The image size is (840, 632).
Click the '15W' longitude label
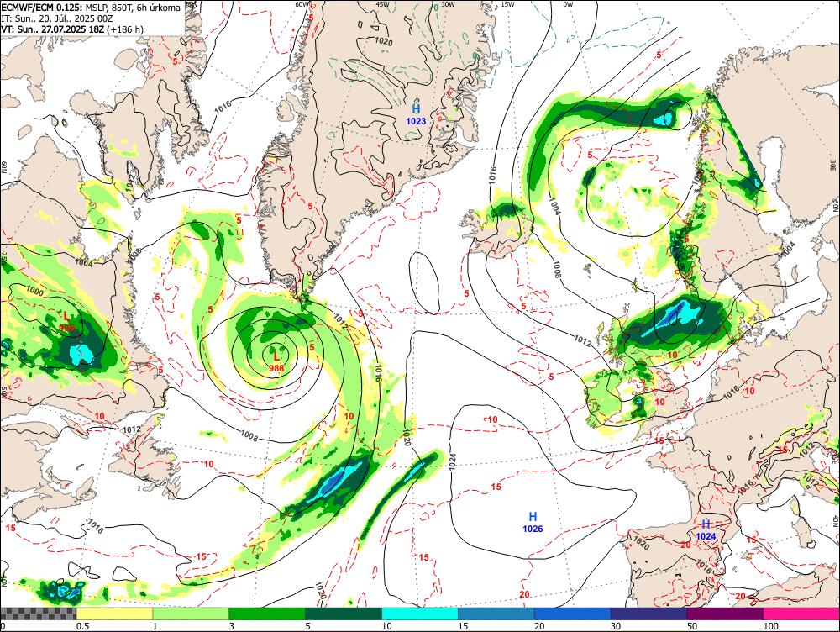[x=508, y=4]
